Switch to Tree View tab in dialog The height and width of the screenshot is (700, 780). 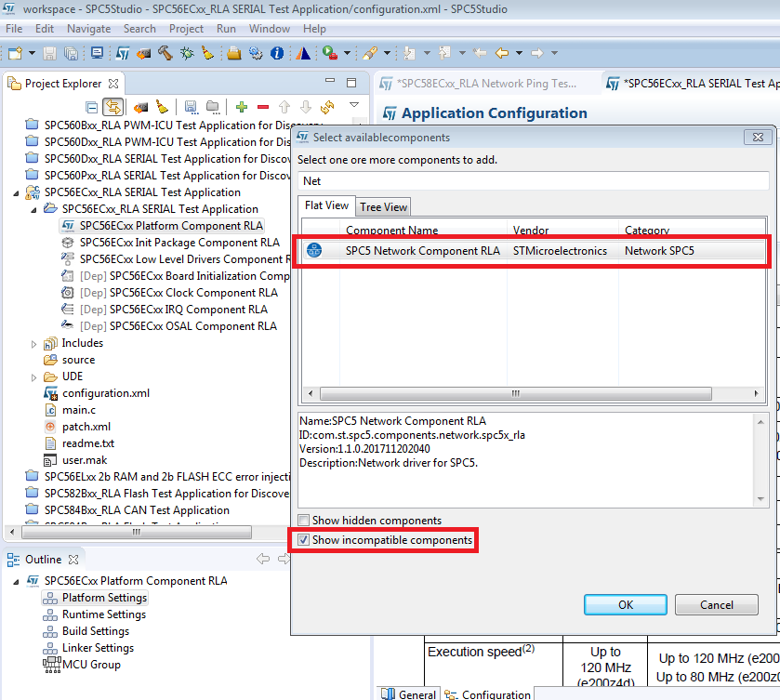[384, 207]
